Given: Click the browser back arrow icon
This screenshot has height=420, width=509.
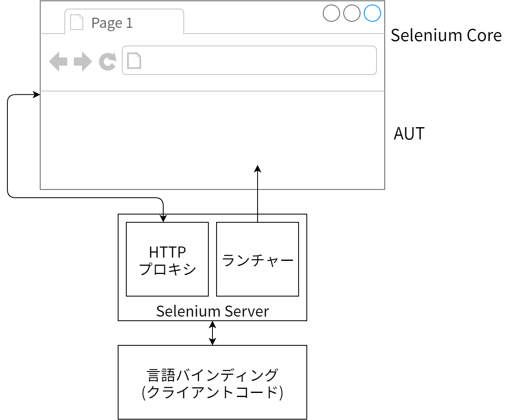Looking at the screenshot, I should coord(58,62).
